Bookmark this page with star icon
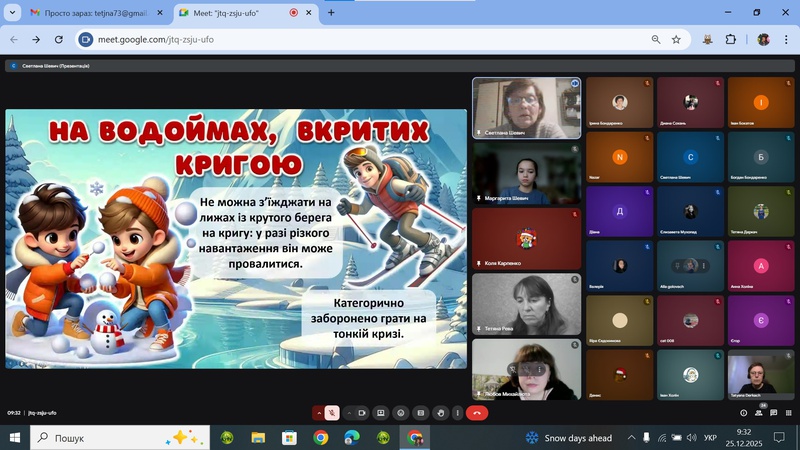The width and height of the screenshot is (800, 450). (x=676, y=39)
